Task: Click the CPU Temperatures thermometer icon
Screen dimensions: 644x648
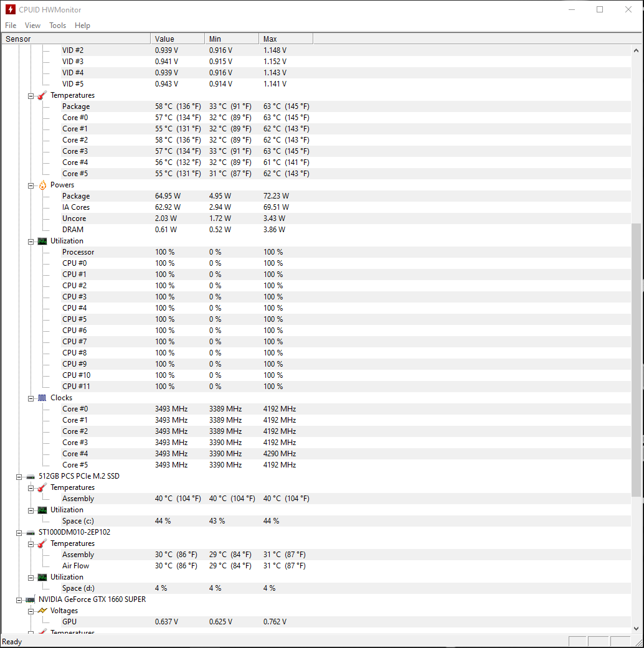Action: [42, 95]
